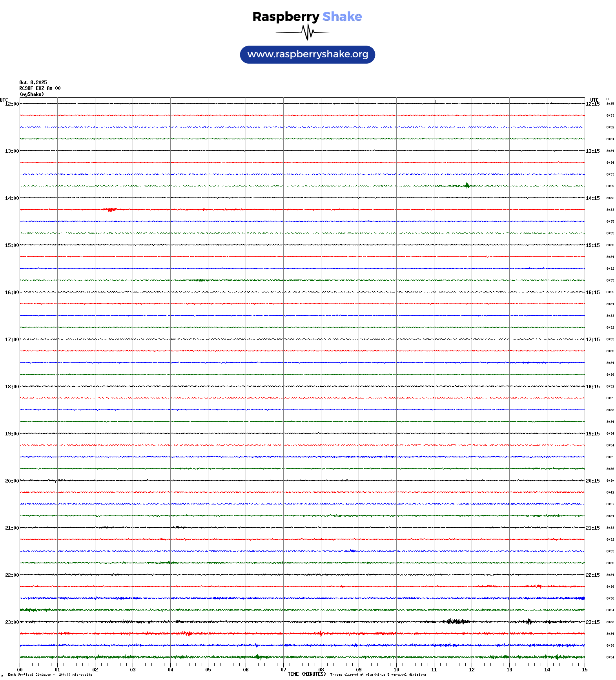Click the green burst on the 13:45 trace
616x680 pixels.
point(467,186)
